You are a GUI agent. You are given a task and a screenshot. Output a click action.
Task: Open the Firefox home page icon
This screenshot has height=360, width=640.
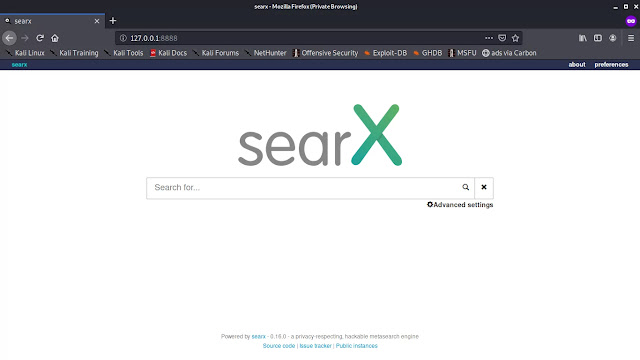[x=55, y=38]
